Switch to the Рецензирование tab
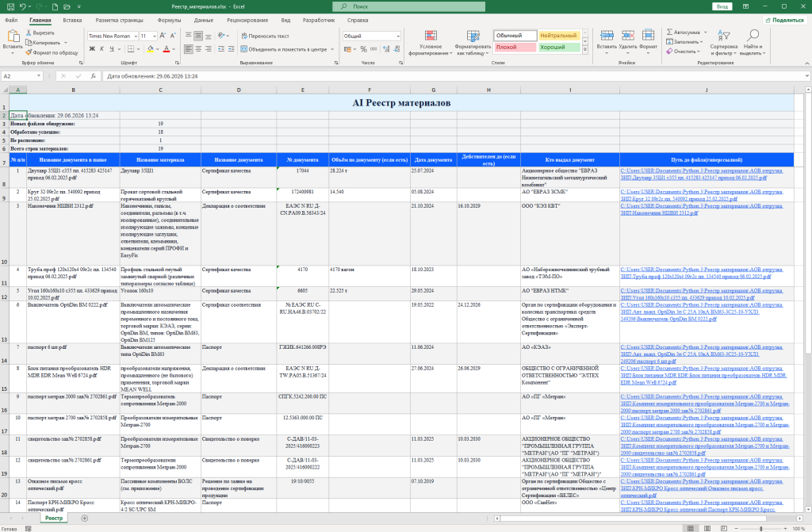 point(247,20)
